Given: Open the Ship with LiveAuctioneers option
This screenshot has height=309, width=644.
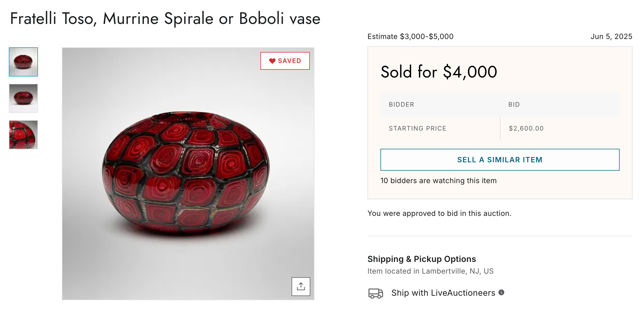Looking at the screenshot, I should (x=443, y=293).
